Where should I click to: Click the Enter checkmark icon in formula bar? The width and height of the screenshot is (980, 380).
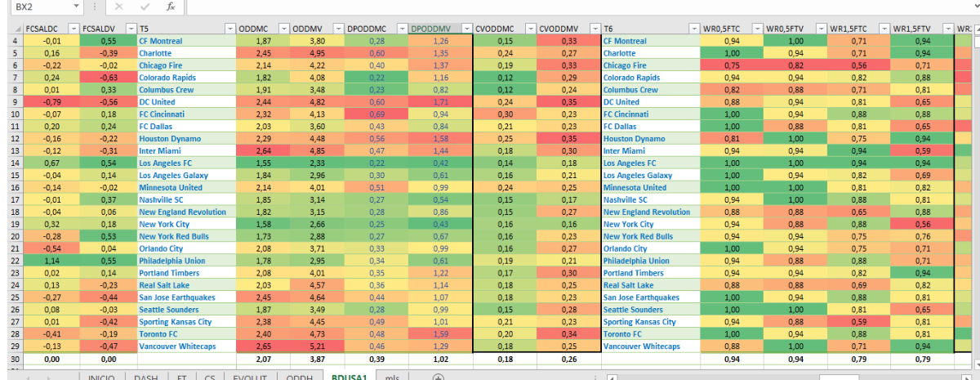pyautogui.click(x=144, y=7)
